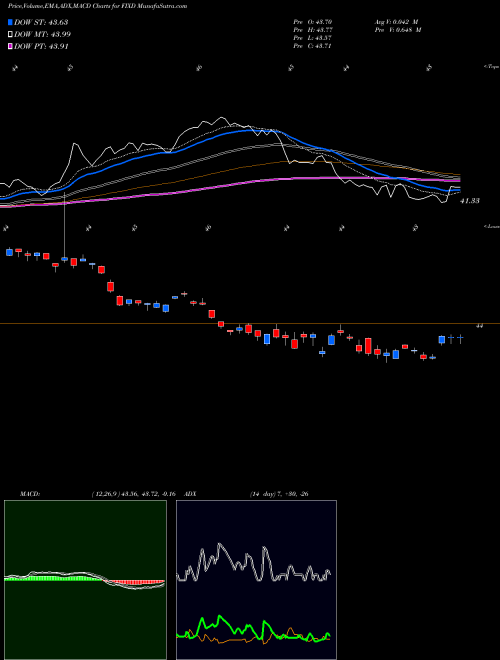Select the DOW MT legend value label

coord(42,35)
